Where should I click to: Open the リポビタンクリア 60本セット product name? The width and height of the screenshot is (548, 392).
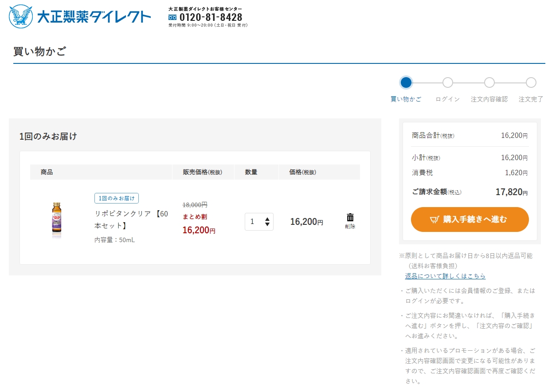click(x=131, y=220)
